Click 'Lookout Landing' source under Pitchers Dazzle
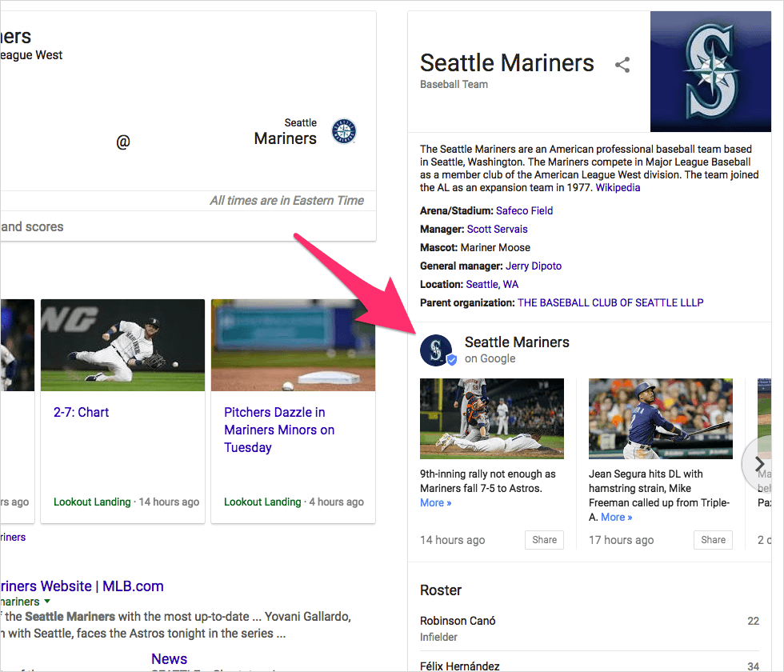Screen dimensions: 784x672 coord(262,502)
